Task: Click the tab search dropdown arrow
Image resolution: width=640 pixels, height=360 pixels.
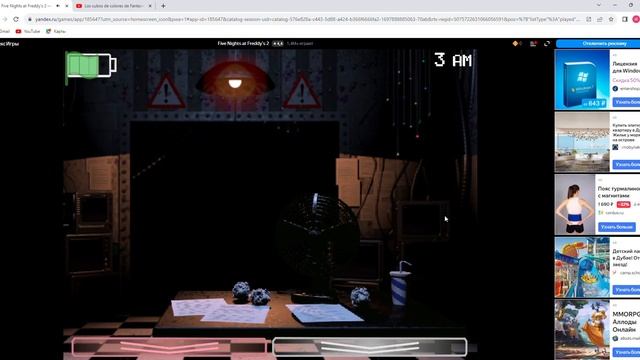Action: (599, 5)
